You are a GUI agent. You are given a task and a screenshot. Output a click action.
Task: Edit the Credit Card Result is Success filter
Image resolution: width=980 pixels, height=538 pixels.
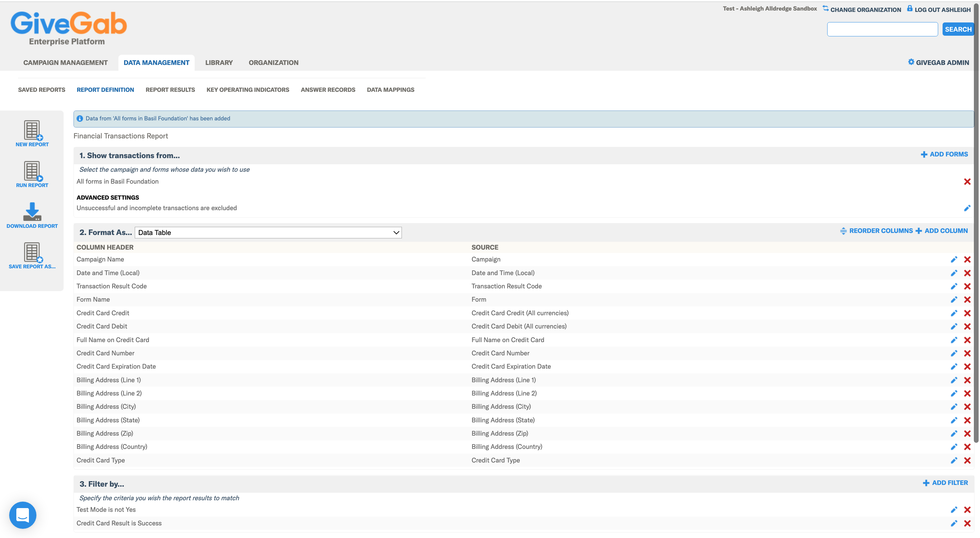954,524
